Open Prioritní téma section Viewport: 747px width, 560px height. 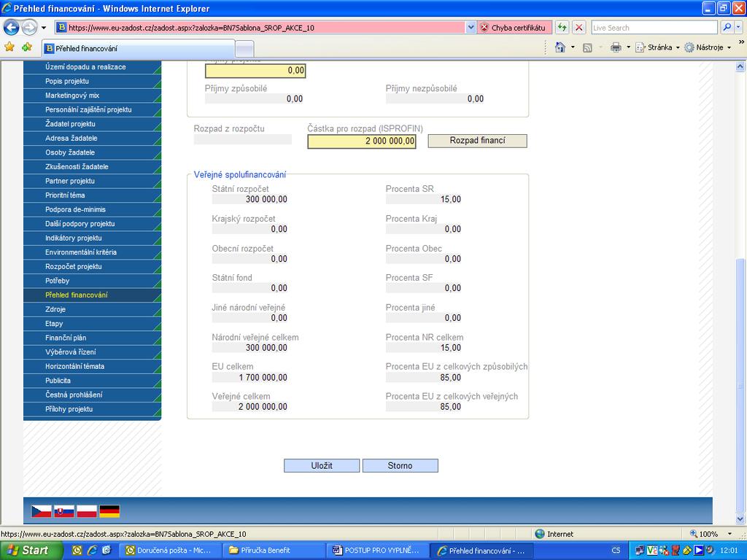click(92, 195)
